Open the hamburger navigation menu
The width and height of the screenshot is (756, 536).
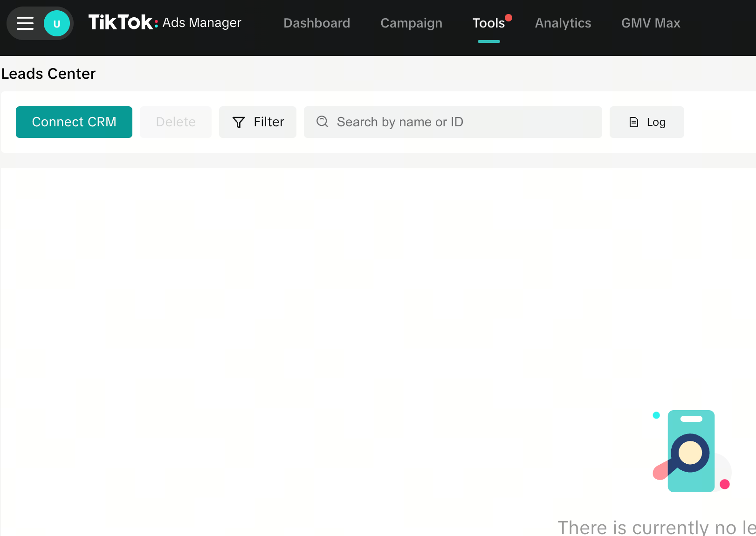[x=25, y=23]
